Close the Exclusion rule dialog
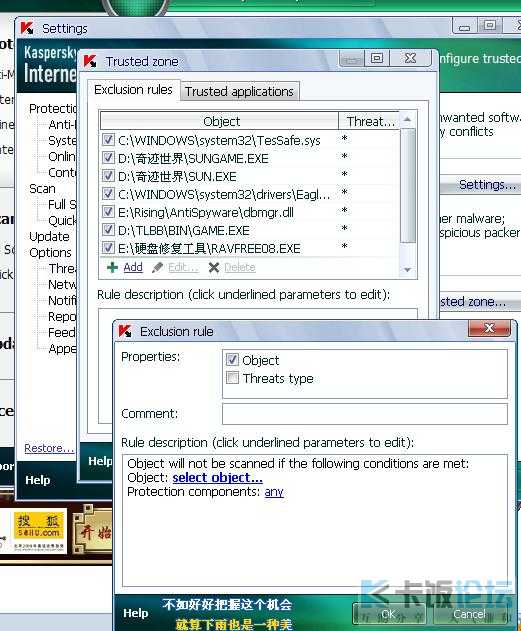This screenshot has height=631, width=521. [x=489, y=328]
